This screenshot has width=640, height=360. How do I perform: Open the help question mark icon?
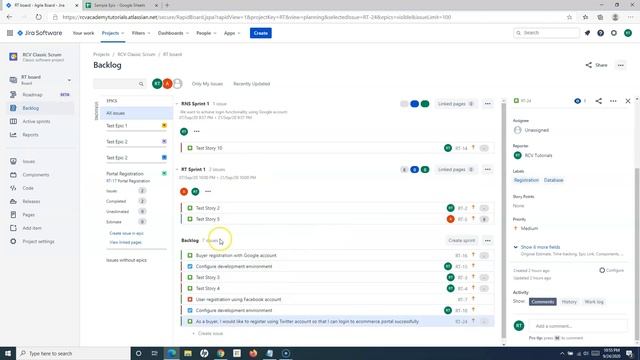click(x=600, y=33)
